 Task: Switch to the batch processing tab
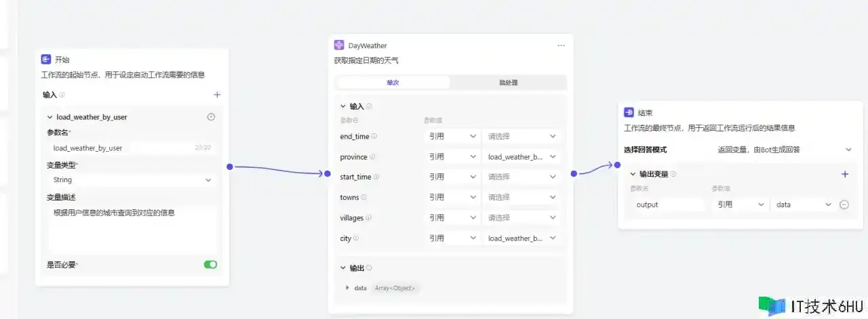click(508, 83)
